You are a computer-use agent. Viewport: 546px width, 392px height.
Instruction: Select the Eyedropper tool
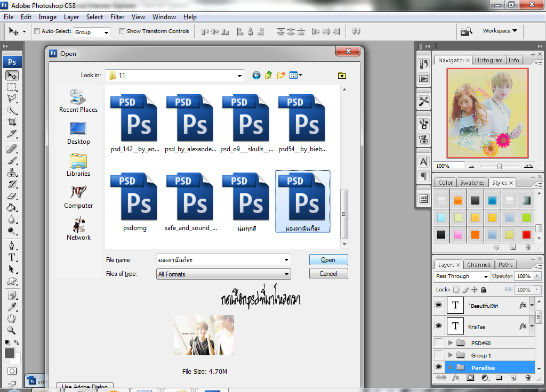coord(12,307)
